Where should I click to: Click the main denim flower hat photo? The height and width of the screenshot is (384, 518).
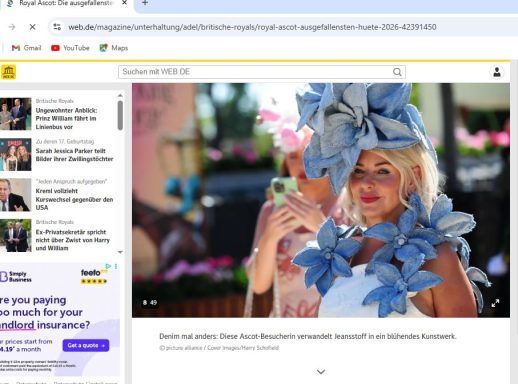coord(321,200)
